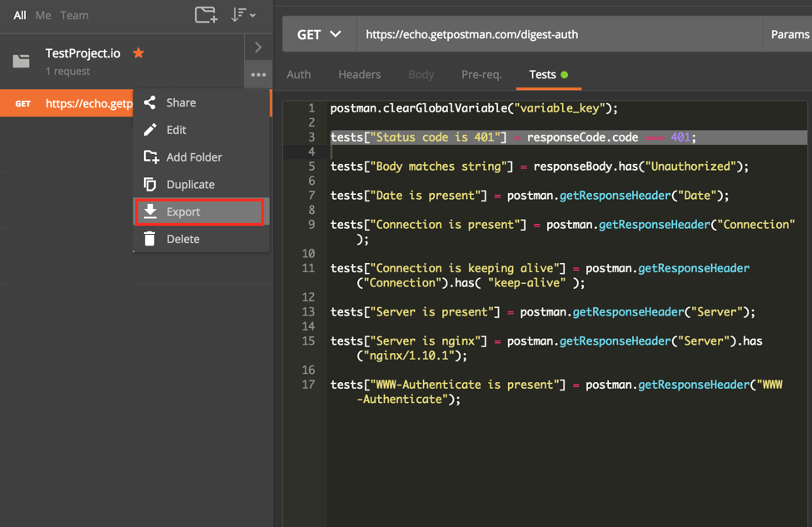
Task: Switch to the Headers tab
Action: pos(360,75)
